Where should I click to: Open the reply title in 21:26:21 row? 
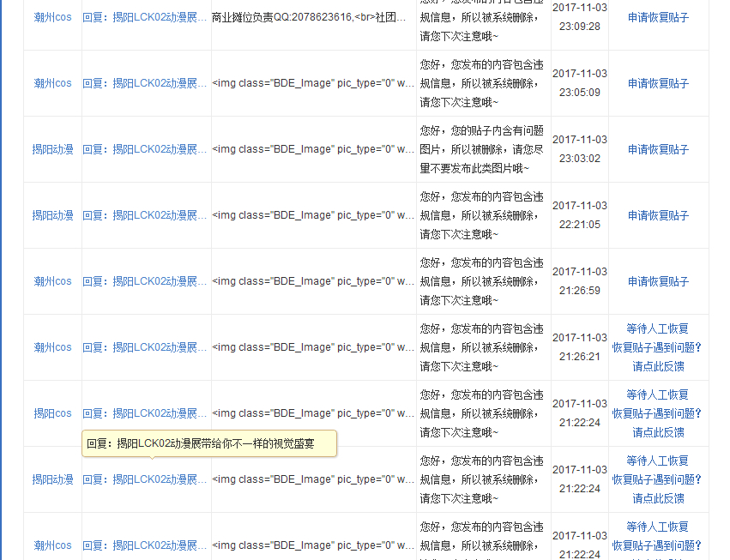[x=145, y=347]
